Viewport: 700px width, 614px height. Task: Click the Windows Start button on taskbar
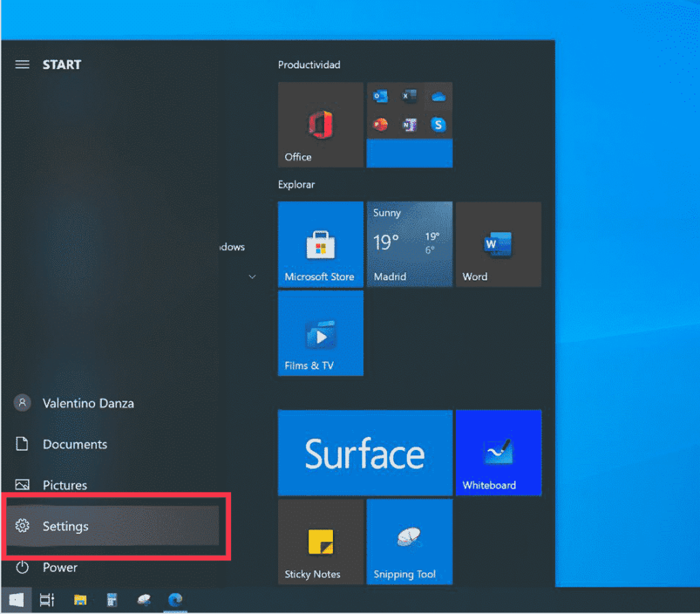[x=16, y=600]
